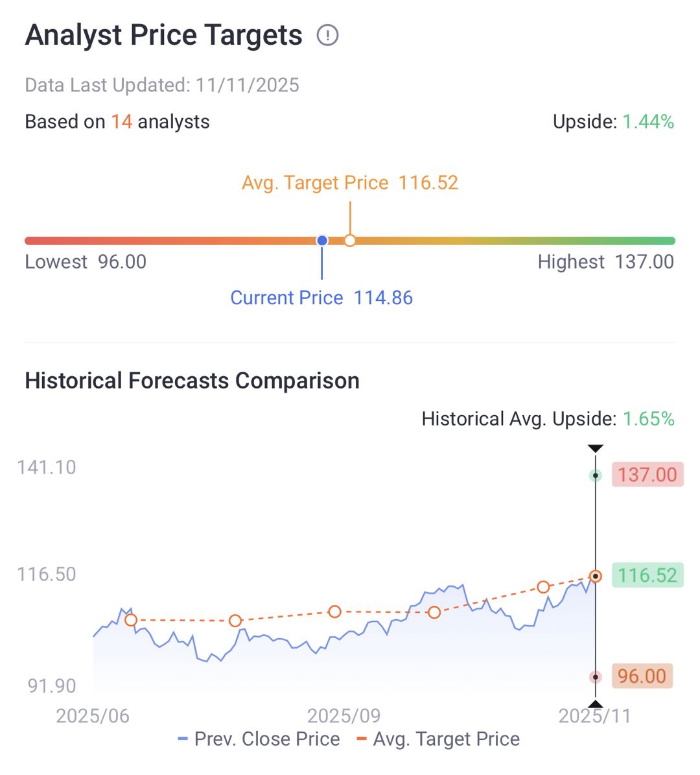Select the first orange target point near 2025/06
Screen dimensions: 700x775
pyautogui.click(x=131, y=620)
